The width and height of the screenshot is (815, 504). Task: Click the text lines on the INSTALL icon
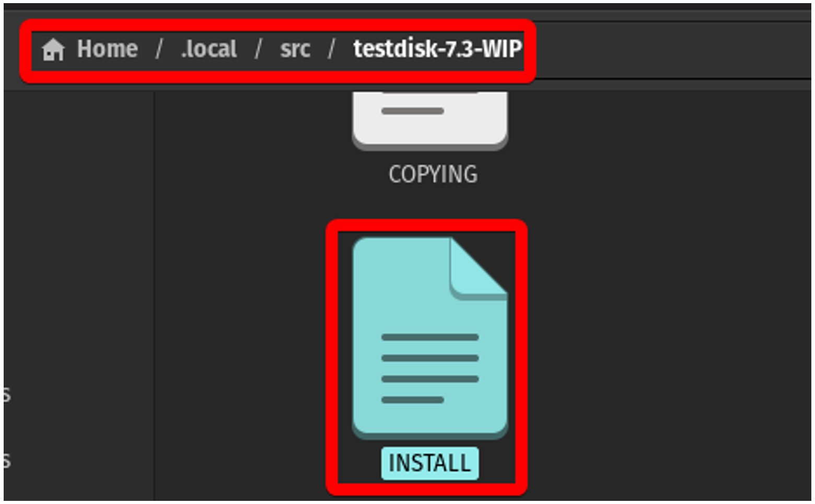point(430,368)
